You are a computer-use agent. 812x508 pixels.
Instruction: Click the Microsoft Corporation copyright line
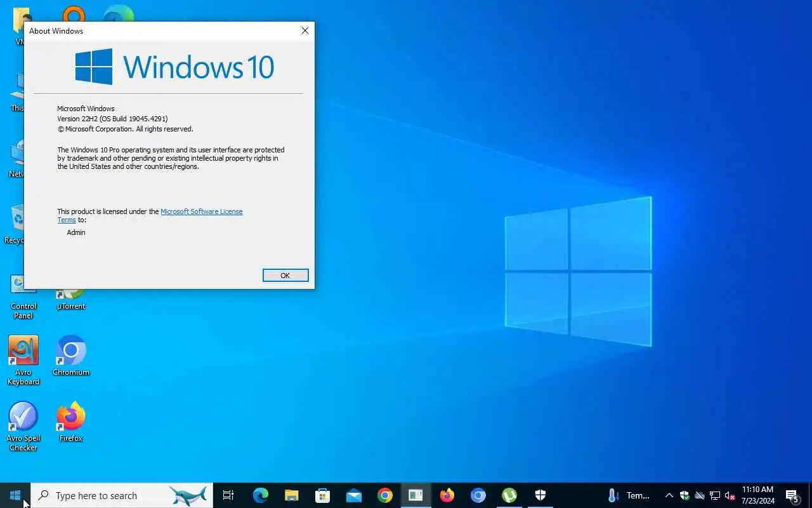(x=125, y=129)
